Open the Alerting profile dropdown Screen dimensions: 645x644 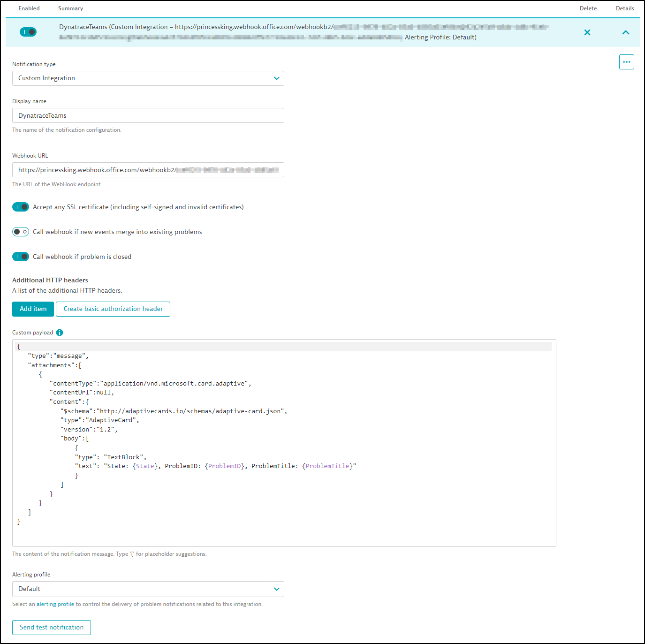tap(148, 589)
